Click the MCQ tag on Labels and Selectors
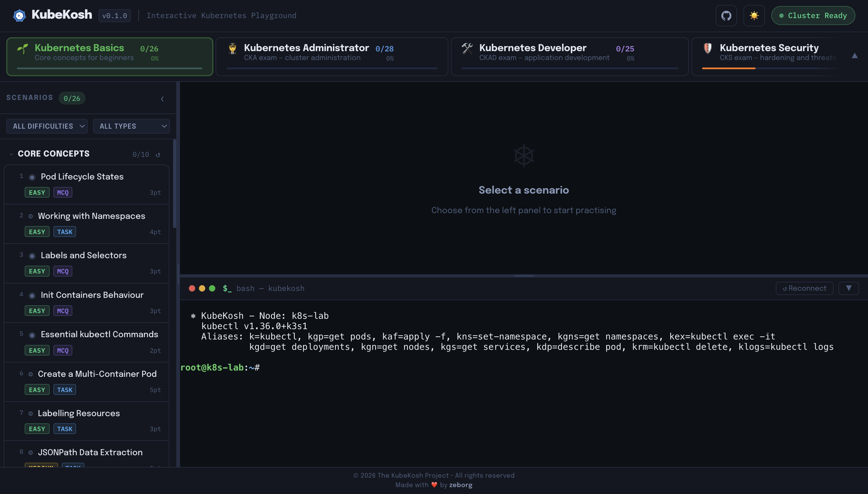This screenshot has height=494, width=868. (x=63, y=271)
